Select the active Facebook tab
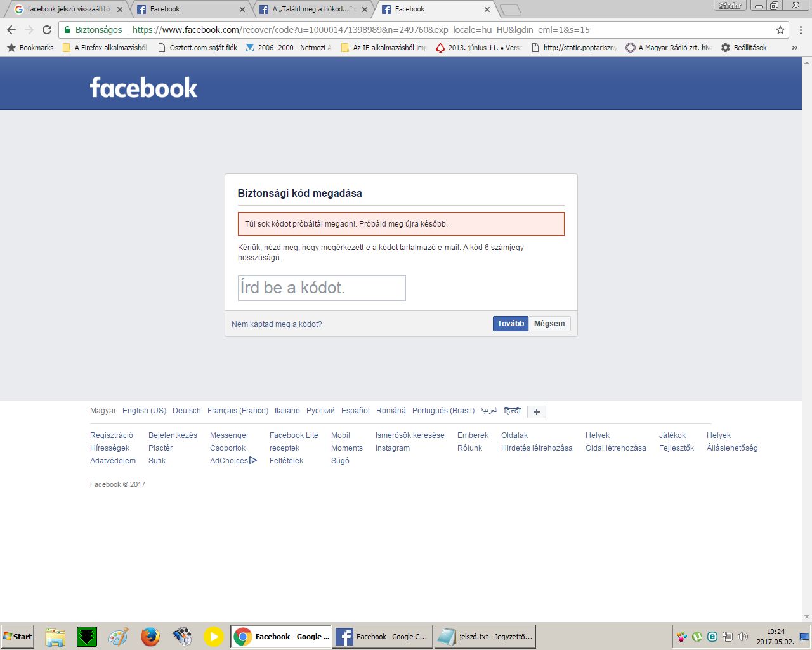This screenshot has width=812, height=650. pyautogui.click(x=435, y=9)
